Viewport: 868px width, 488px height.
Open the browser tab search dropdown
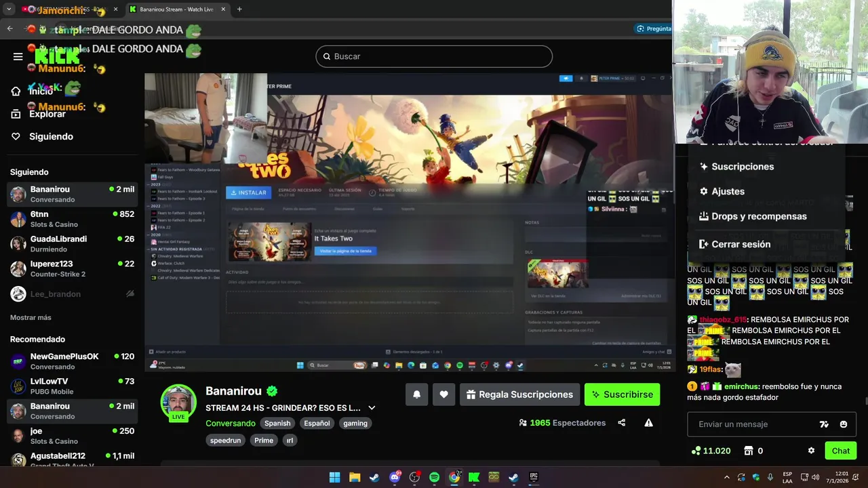9,9
